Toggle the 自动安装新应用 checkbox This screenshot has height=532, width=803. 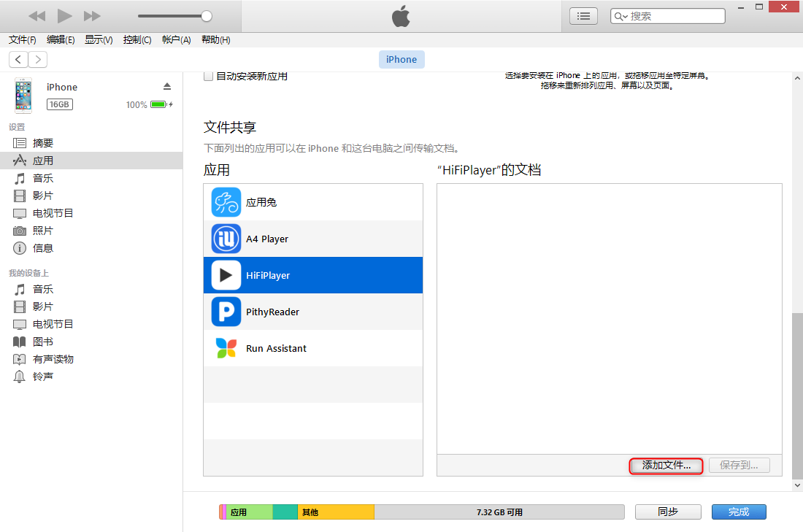[209, 77]
